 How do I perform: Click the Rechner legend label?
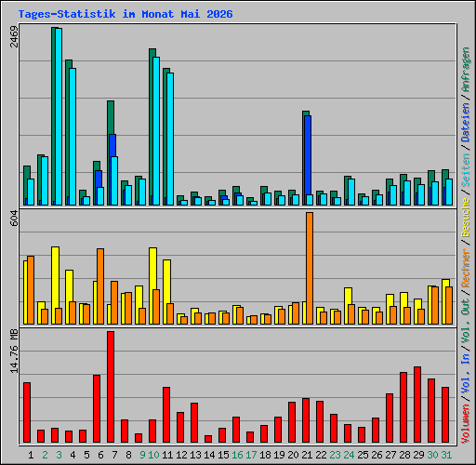[466, 268]
